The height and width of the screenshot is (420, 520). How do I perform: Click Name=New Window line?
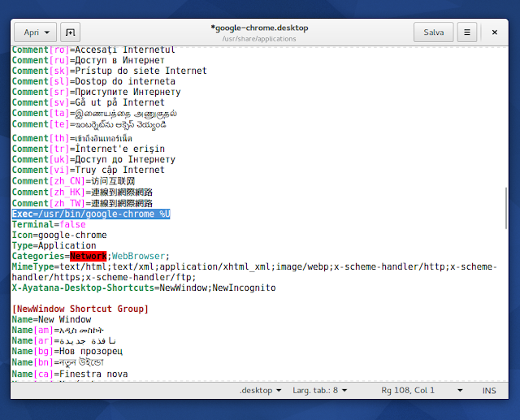51,319
